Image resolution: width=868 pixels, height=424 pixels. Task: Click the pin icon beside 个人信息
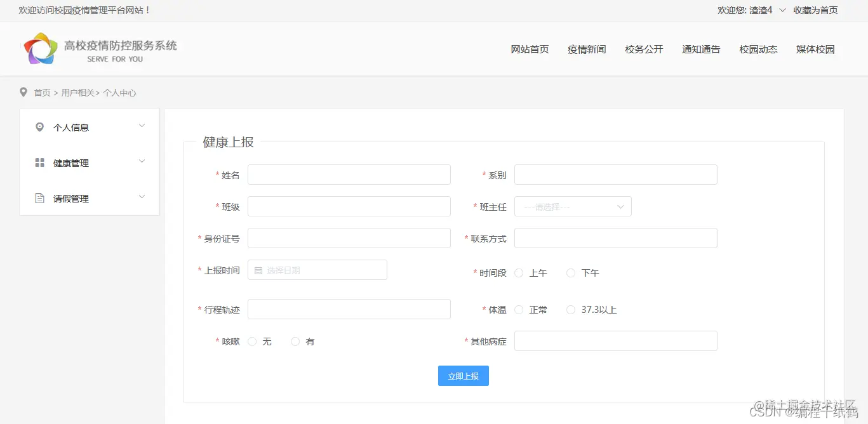click(x=39, y=127)
